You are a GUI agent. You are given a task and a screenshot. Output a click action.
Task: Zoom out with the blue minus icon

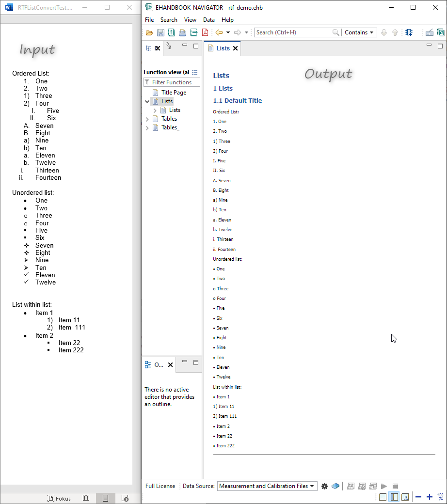coord(418,497)
